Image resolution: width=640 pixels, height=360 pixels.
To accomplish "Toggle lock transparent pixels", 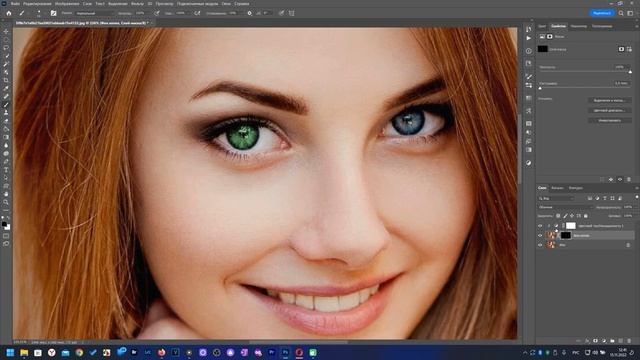I will 558,216.
